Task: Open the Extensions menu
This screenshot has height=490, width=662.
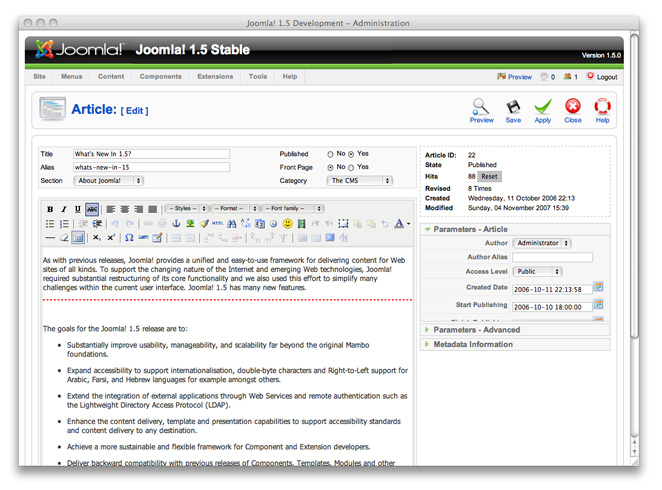Action: pyautogui.click(x=215, y=76)
